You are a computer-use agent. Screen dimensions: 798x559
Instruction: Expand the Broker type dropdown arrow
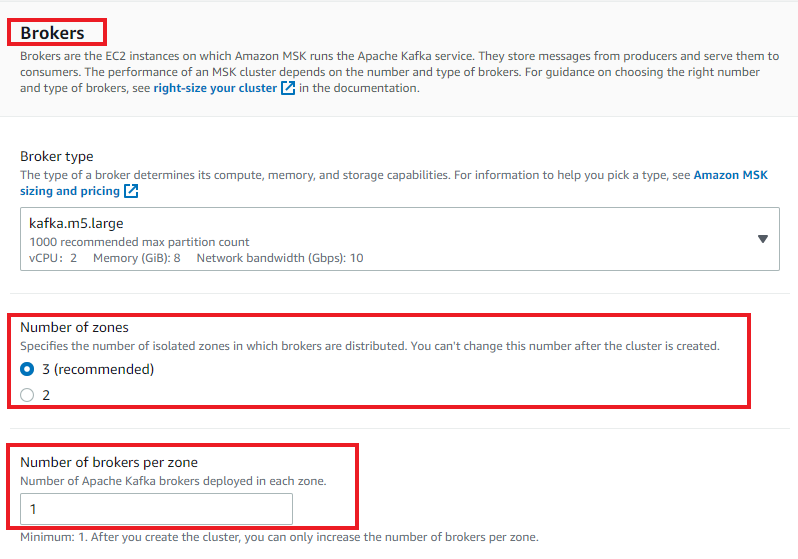[x=762, y=239]
